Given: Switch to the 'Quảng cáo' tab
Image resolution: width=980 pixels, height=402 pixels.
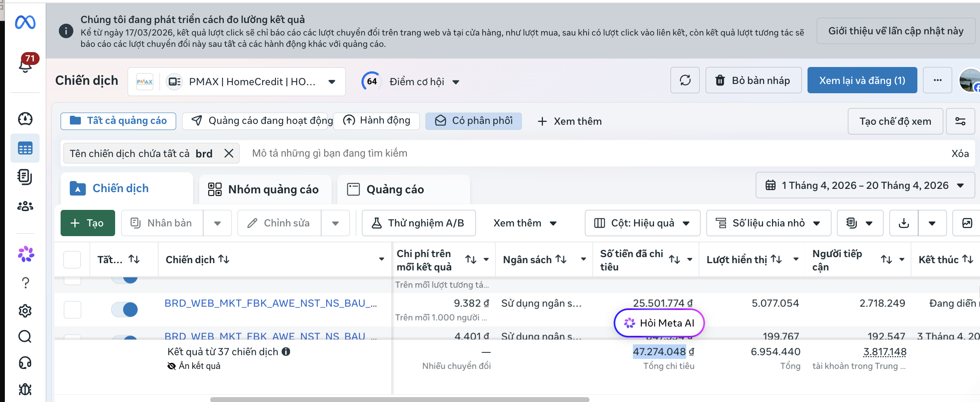Looking at the screenshot, I should point(404,189).
